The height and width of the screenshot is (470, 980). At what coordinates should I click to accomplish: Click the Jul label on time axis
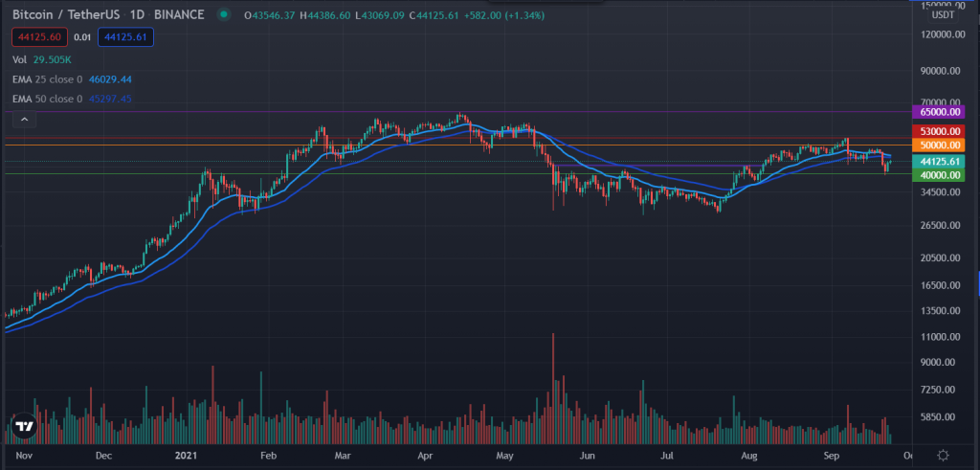click(x=666, y=455)
